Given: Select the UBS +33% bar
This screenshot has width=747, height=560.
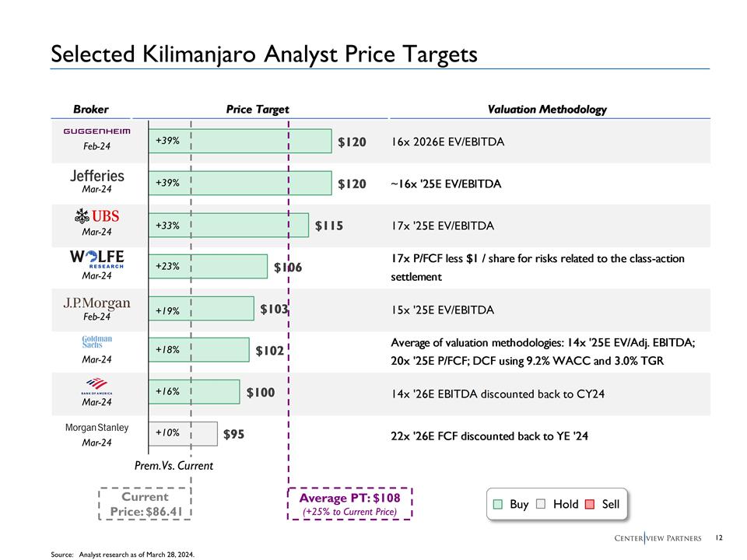Looking at the screenshot, I should (x=229, y=225).
